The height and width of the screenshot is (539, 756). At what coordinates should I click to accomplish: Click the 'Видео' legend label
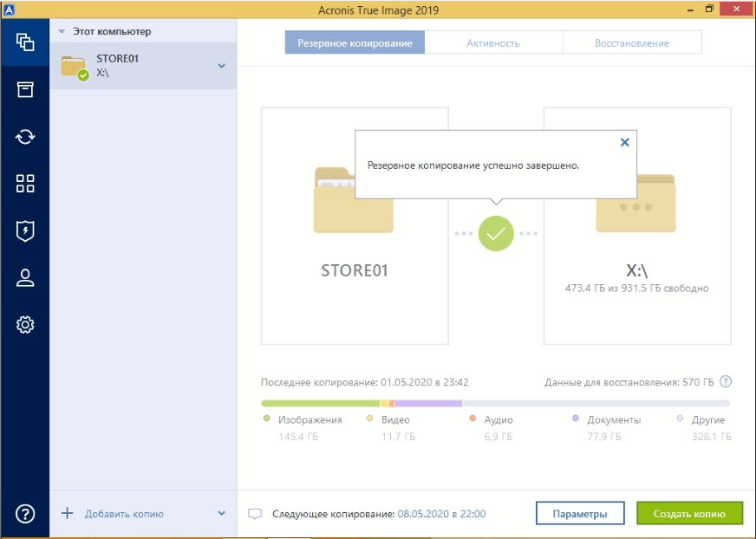(395, 420)
